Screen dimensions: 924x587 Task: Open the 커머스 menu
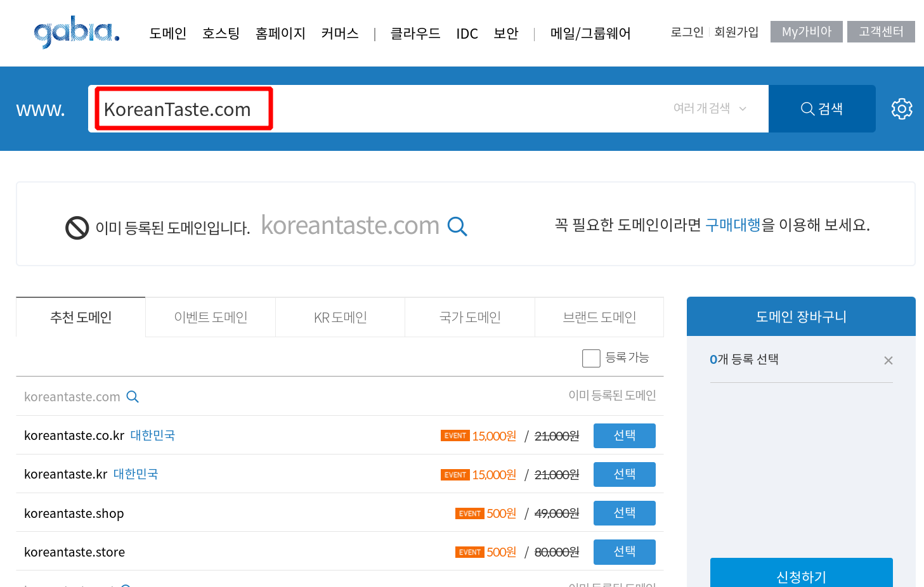[340, 33]
